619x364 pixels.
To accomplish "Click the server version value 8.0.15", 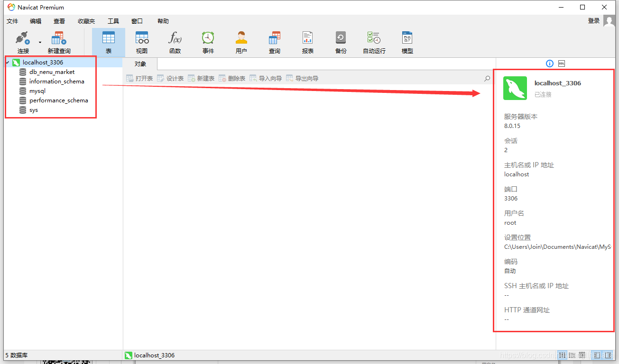I will (x=512, y=126).
